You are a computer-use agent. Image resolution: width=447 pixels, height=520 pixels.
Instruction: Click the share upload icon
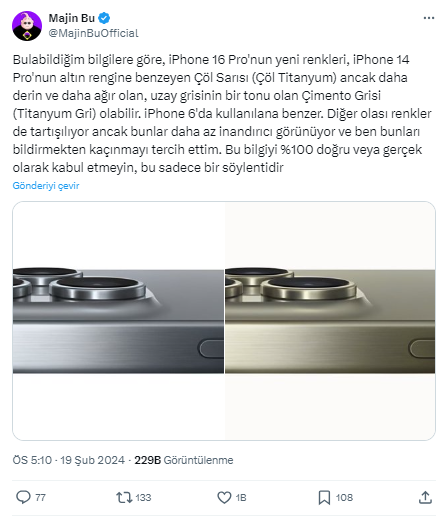tap(425, 497)
